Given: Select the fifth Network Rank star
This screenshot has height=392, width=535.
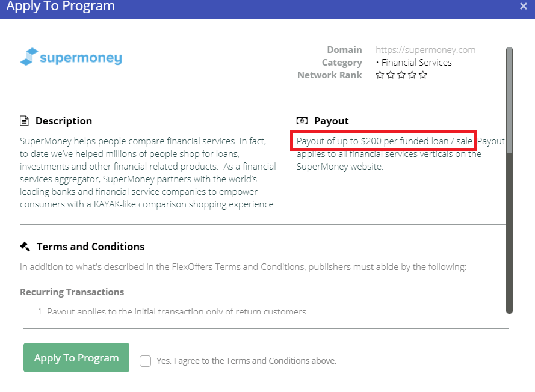Looking at the screenshot, I should tap(423, 75).
